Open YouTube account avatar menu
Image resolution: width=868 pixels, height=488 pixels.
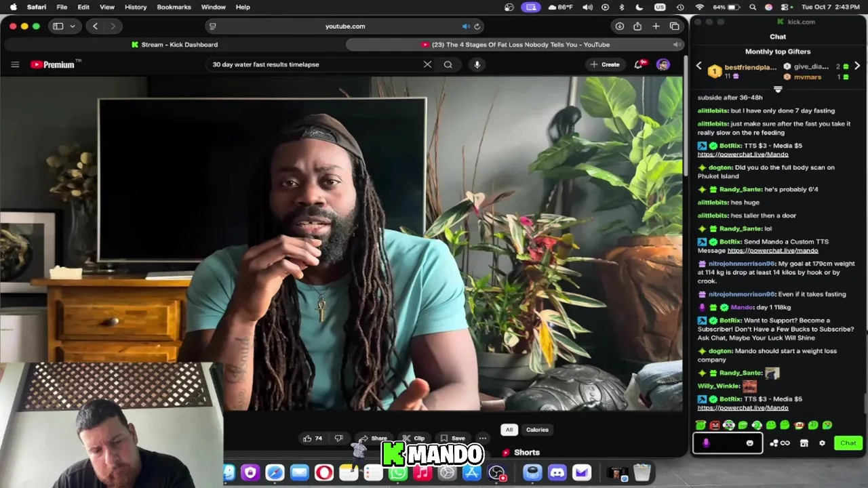(x=663, y=64)
